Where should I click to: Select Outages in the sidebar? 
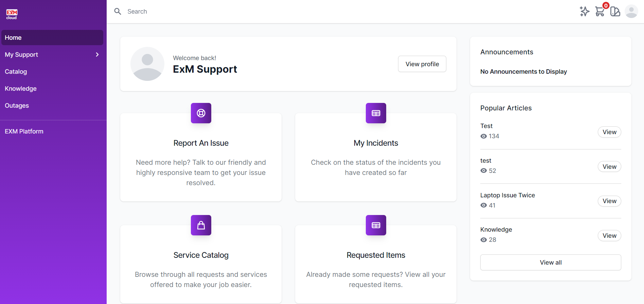point(17,106)
